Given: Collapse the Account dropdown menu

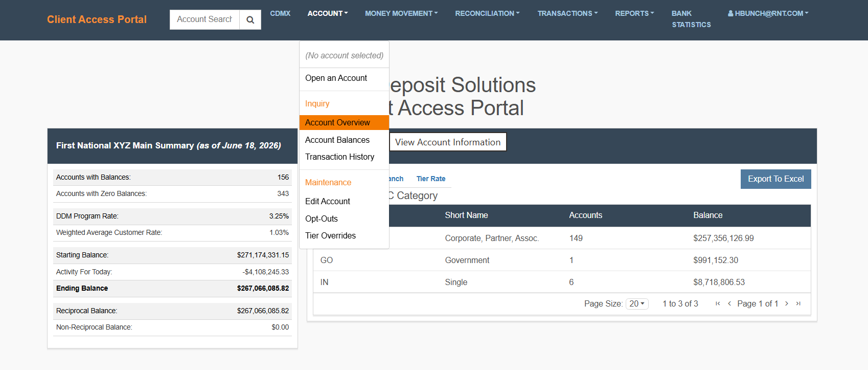Looking at the screenshot, I should pyautogui.click(x=328, y=13).
